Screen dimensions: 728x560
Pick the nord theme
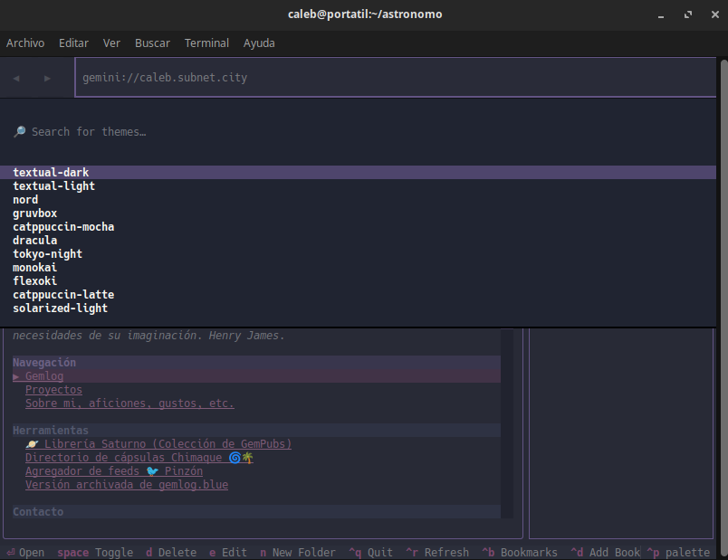tap(25, 200)
